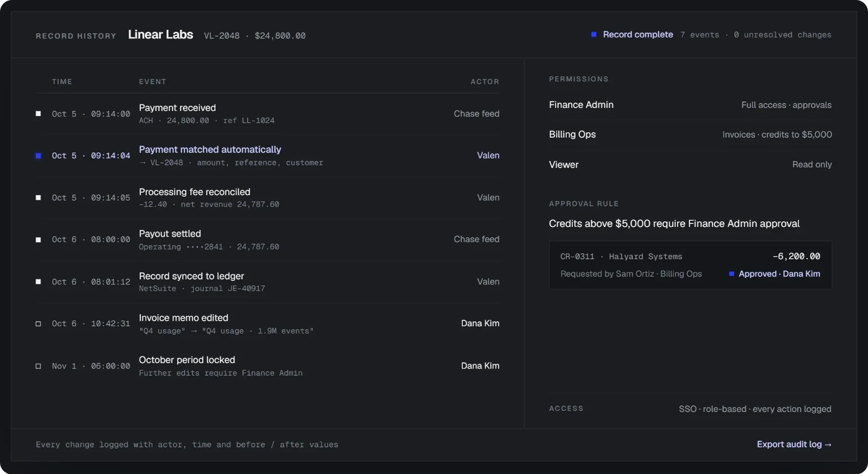This screenshot has width=868, height=474.
Task: Select the Payment received event title
Action: point(177,107)
